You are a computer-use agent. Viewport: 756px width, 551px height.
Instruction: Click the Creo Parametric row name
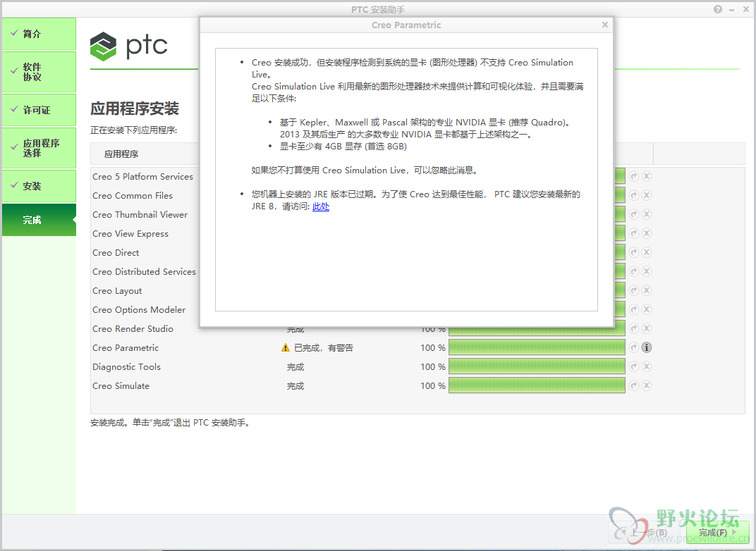coord(126,348)
